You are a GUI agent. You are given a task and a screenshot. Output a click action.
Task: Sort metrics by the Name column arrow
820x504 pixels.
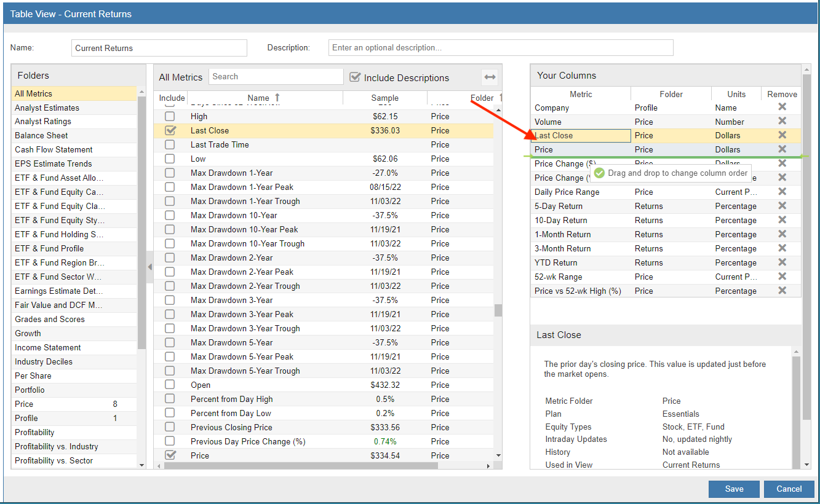coord(277,98)
